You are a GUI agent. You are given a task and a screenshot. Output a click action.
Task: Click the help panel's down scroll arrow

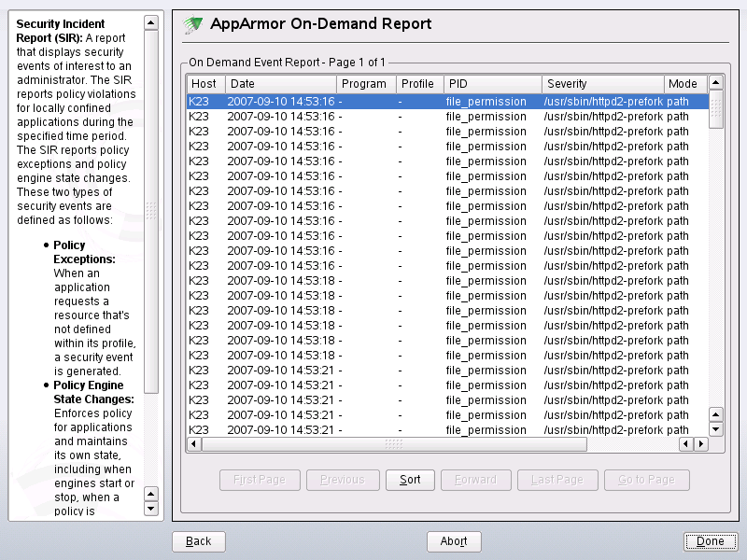[149, 509]
